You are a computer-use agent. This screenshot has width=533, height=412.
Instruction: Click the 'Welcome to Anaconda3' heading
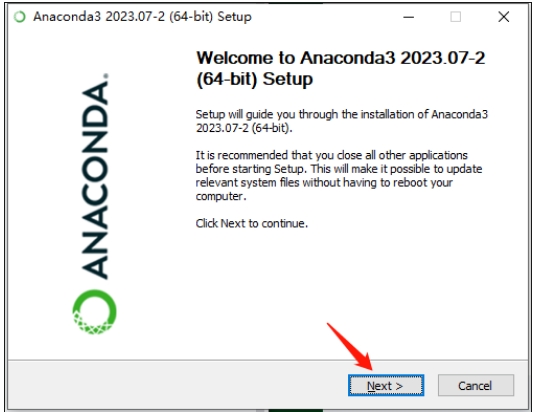(341, 68)
